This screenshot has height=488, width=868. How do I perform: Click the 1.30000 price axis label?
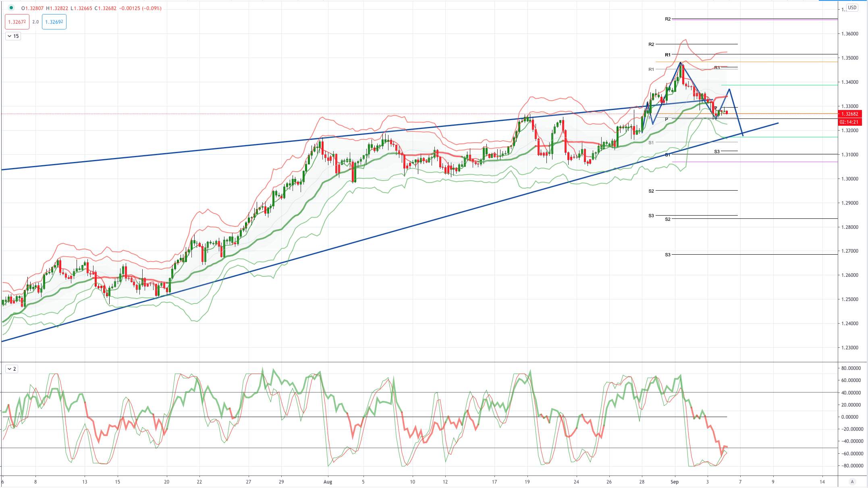click(849, 179)
